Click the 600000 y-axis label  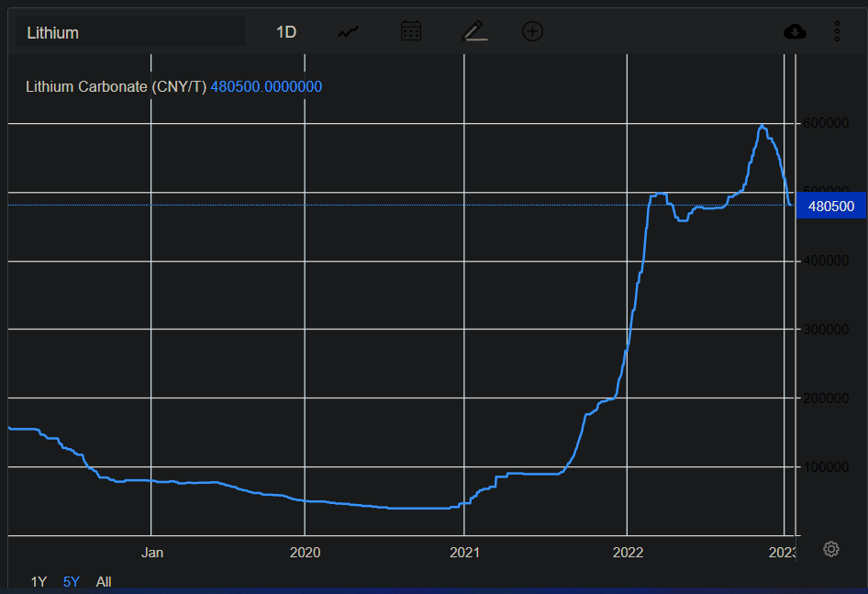(827, 124)
